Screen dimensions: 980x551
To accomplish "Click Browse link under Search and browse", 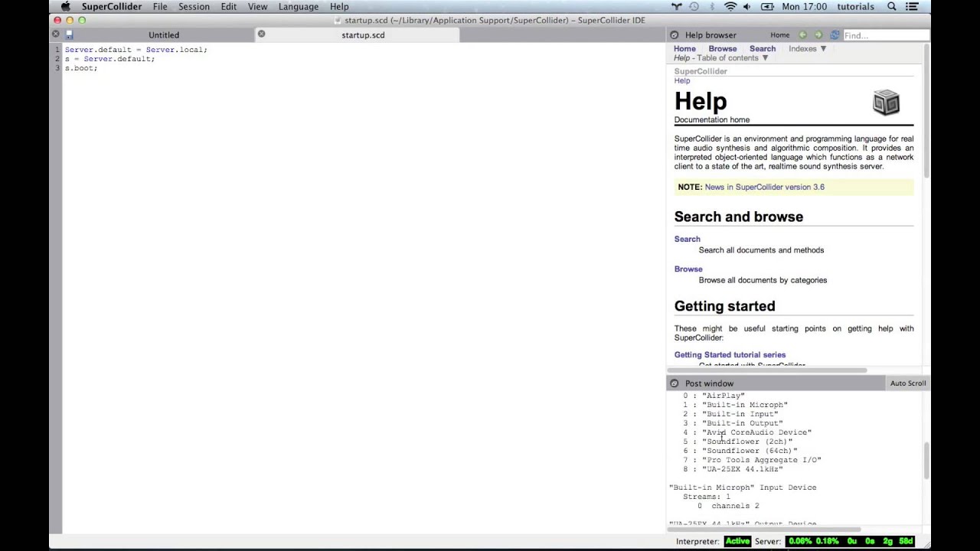I will [x=688, y=269].
